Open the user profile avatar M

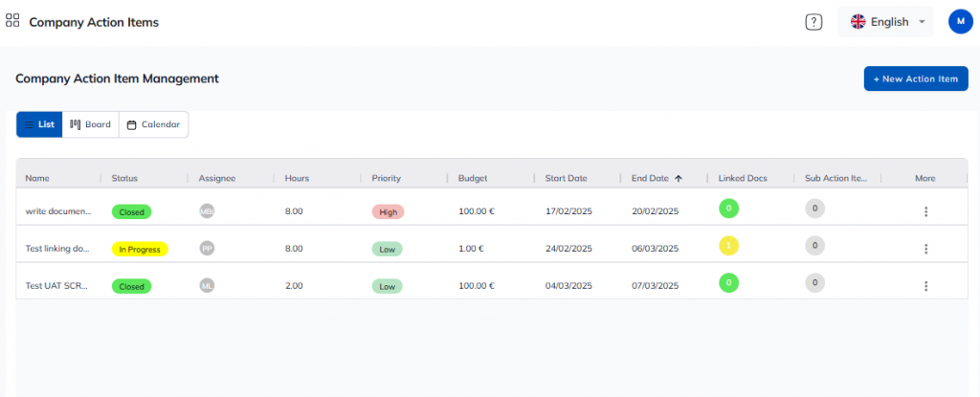click(960, 21)
